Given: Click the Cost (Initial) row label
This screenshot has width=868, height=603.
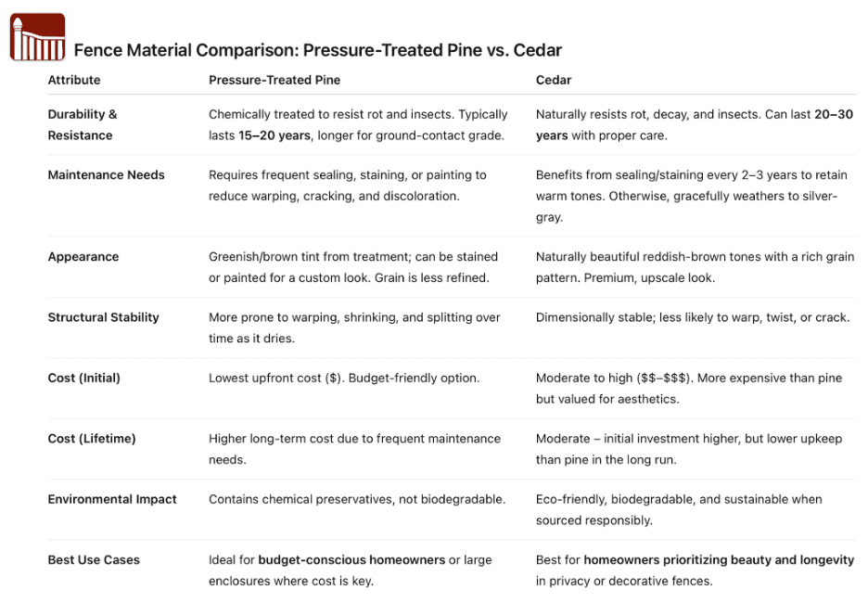Looking at the screenshot, I should click(x=83, y=378).
